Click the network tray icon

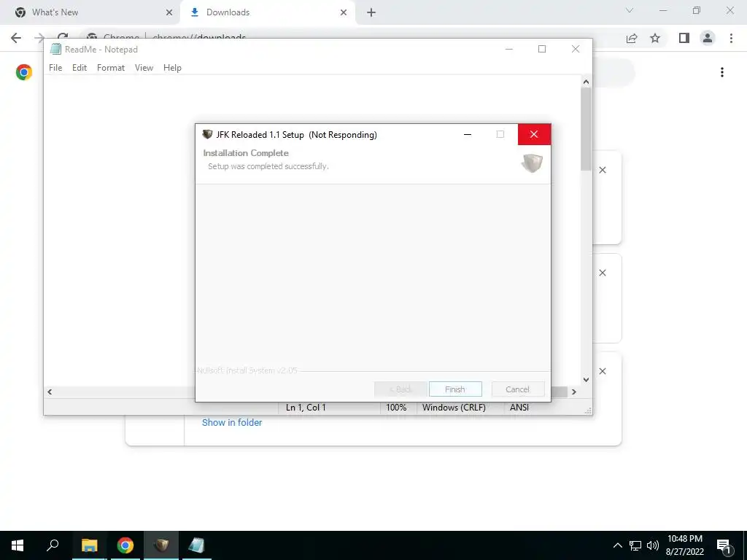(x=635, y=545)
